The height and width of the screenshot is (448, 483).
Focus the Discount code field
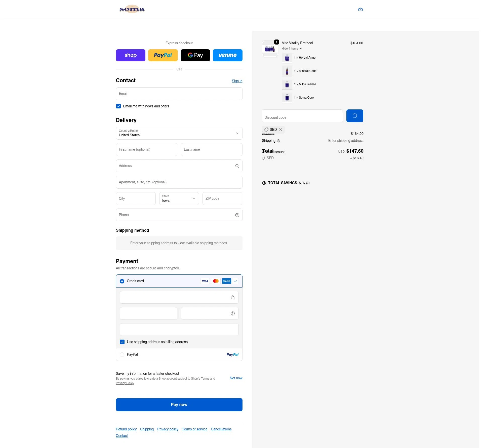click(x=302, y=116)
